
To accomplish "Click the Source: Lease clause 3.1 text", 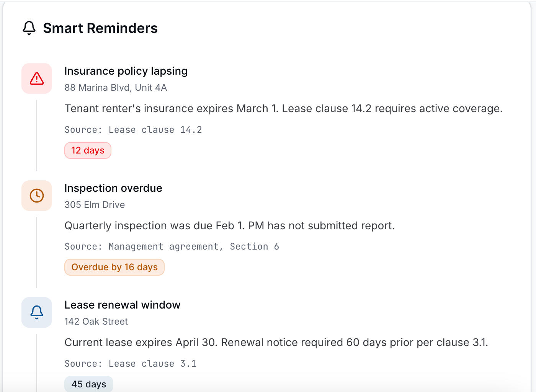I will point(131,364).
